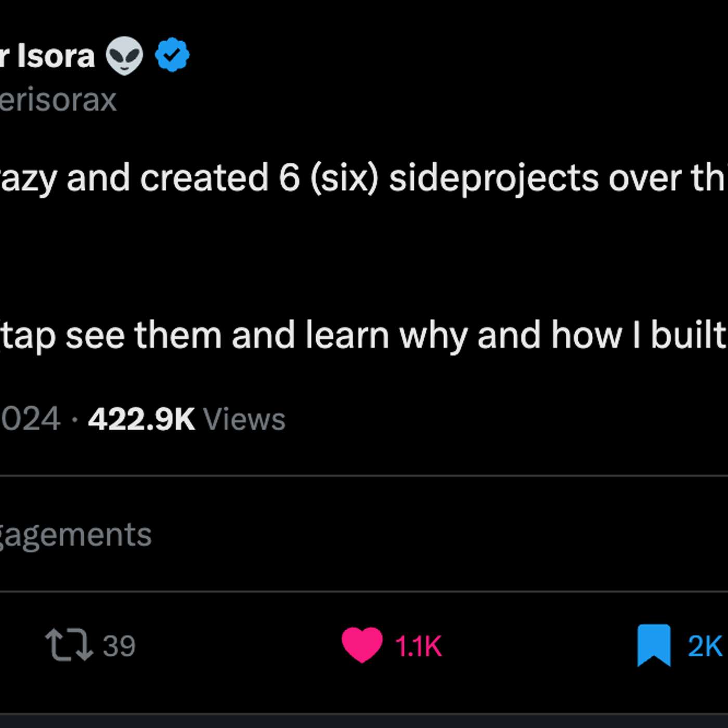Click the word "sideprojects" in the tweet
The height and width of the screenshot is (728, 728).
click(x=494, y=178)
